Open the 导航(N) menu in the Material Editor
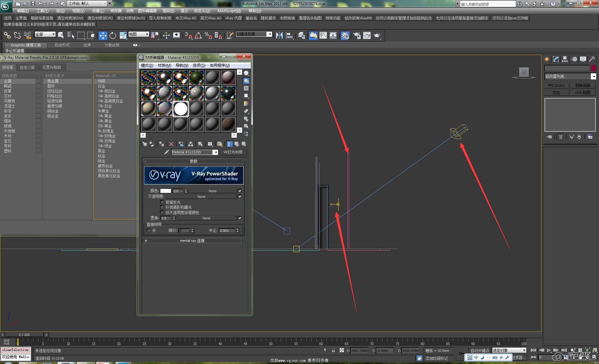This screenshot has height=364, width=599. (182, 65)
